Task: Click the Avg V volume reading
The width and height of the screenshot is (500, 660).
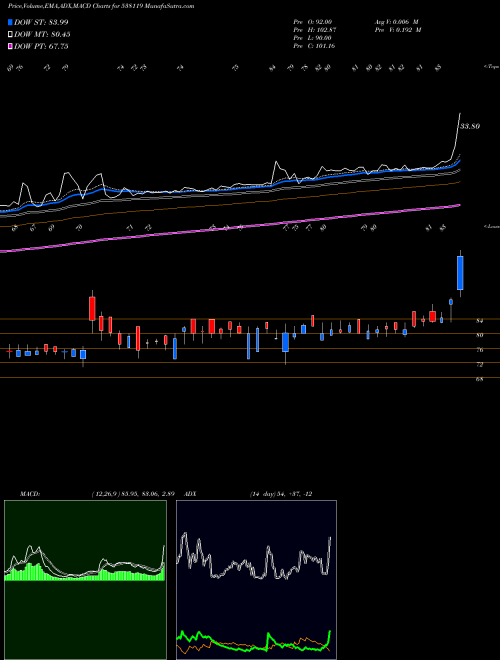Action: [396, 22]
